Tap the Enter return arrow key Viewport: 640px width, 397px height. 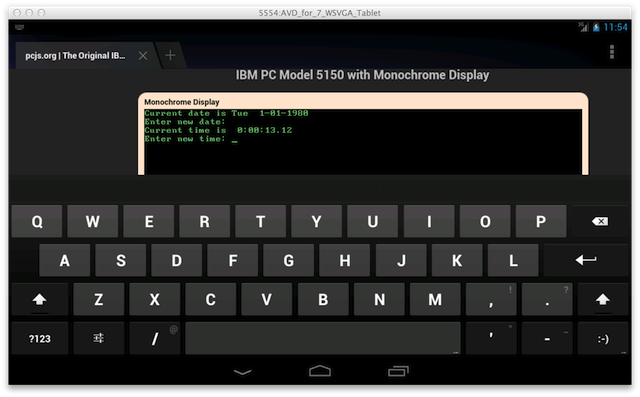[x=586, y=260]
